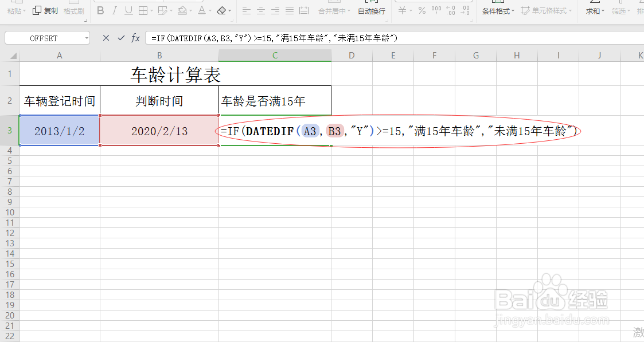Viewport: 644px width, 342px height.
Task: Select column A header
Action: click(x=60, y=56)
